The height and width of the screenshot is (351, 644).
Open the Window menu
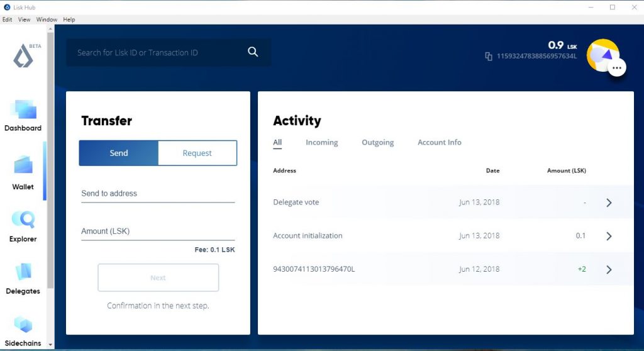47,19
